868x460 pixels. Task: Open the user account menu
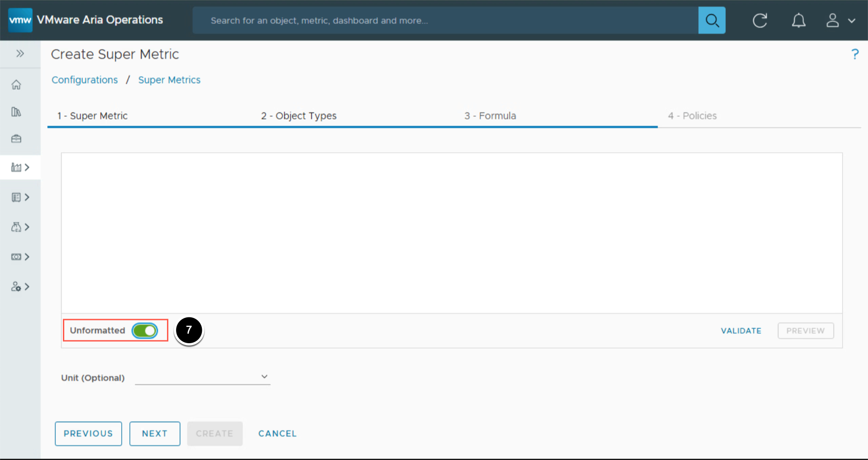pos(840,20)
